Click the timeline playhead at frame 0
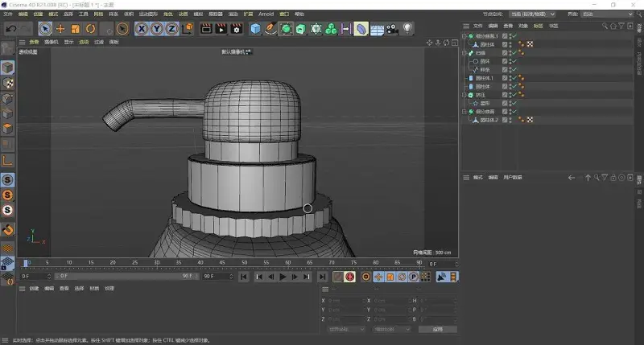The height and width of the screenshot is (345, 644). point(26,263)
